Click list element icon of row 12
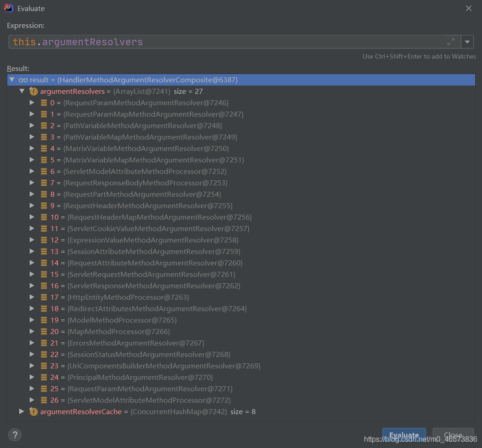The width and height of the screenshot is (482, 448). [x=44, y=240]
